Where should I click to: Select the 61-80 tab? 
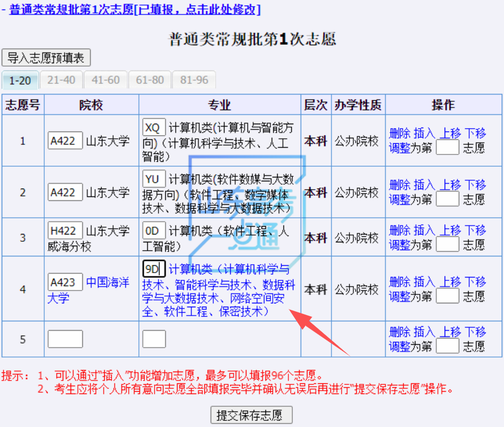click(150, 80)
